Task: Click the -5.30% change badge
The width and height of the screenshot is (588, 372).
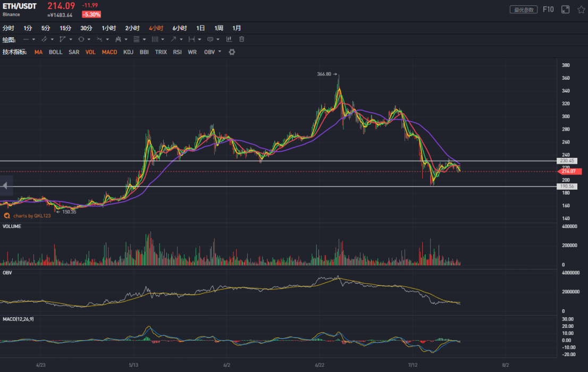Action: click(x=91, y=15)
